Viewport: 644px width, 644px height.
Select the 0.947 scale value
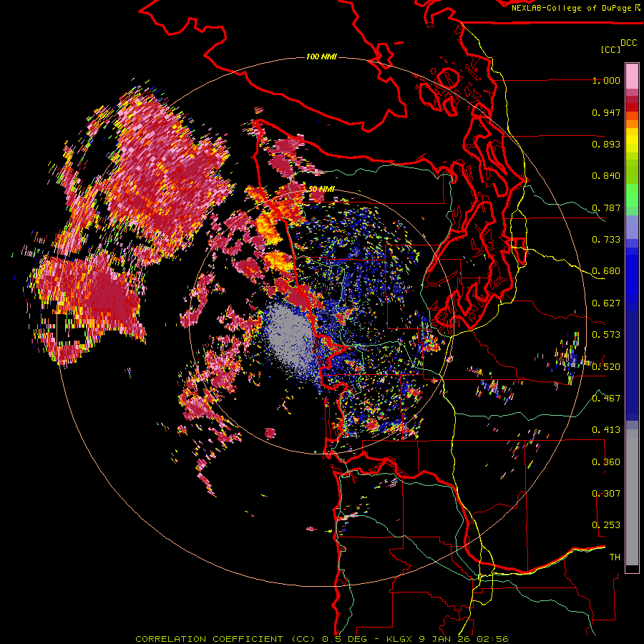(606, 112)
